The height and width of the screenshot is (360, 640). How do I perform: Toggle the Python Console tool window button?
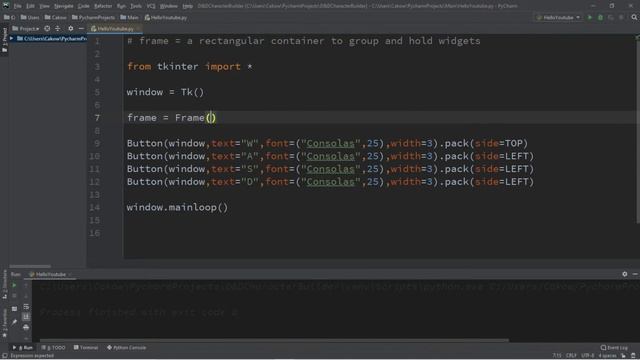tap(127, 348)
